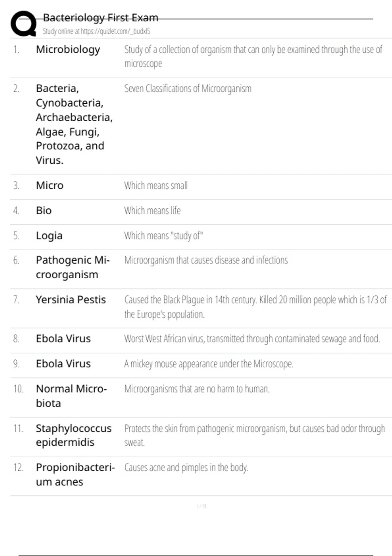The height and width of the screenshot is (556, 392).
Task: Select the Pathogenic Microorganism term
Action: tap(73, 267)
